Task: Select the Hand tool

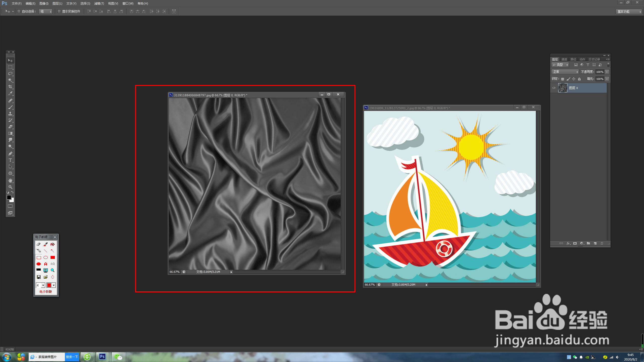Action: (x=10, y=180)
